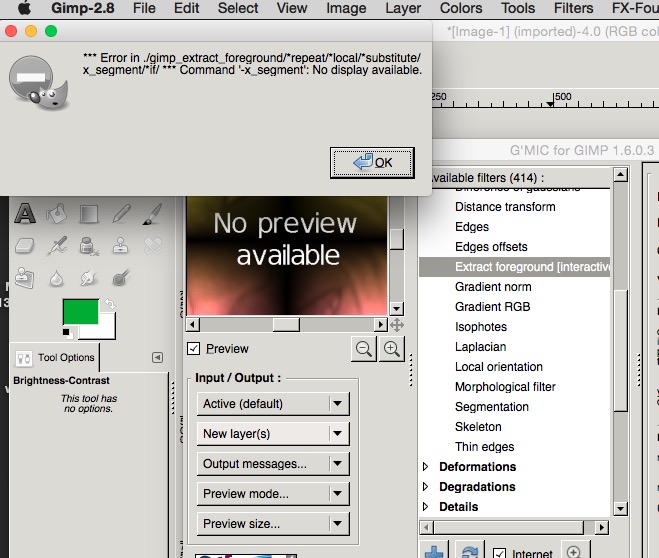Screen dimensions: 659x558
Task: Select the Perspective Clone tool
Action: point(25,278)
